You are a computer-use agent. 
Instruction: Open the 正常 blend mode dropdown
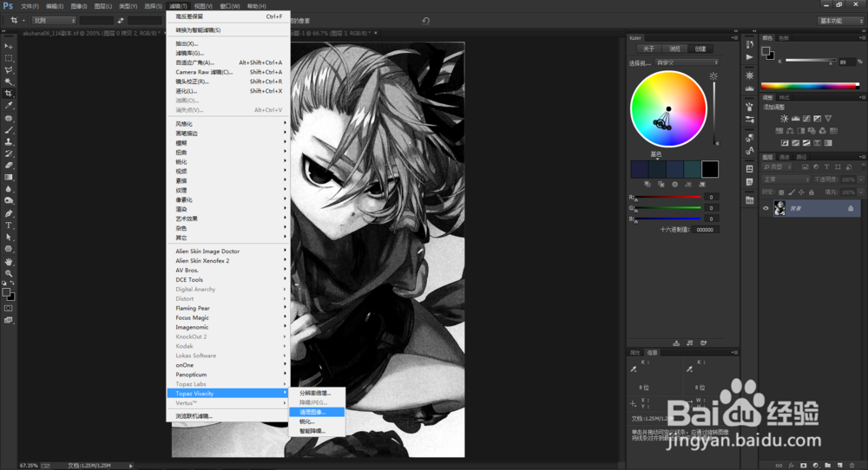[x=786, y=180]
